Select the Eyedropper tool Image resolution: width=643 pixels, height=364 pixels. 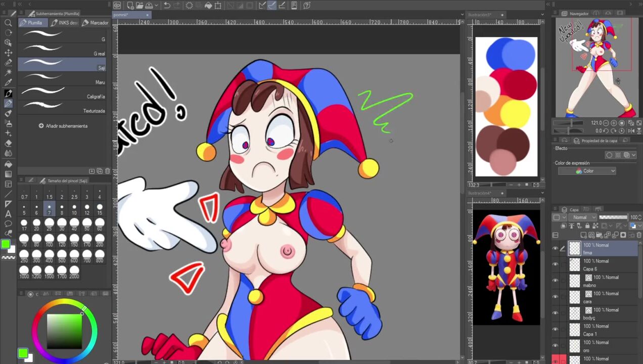8,83
